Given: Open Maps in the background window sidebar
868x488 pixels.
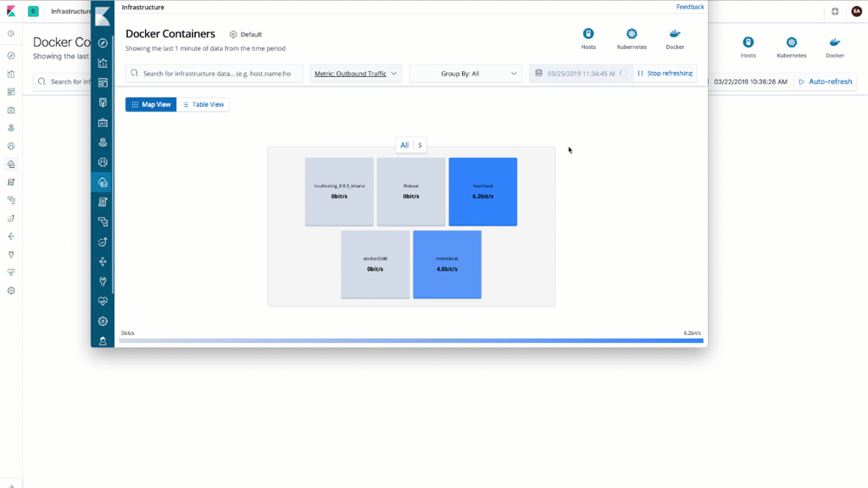Looking at the screenshot, I should tap(11, 128).
